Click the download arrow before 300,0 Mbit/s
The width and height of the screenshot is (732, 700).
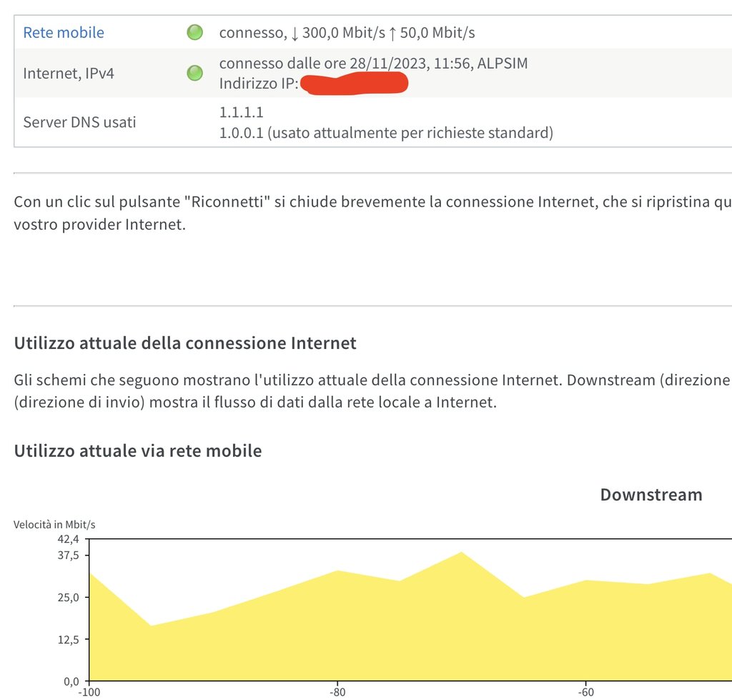(295, 32)
